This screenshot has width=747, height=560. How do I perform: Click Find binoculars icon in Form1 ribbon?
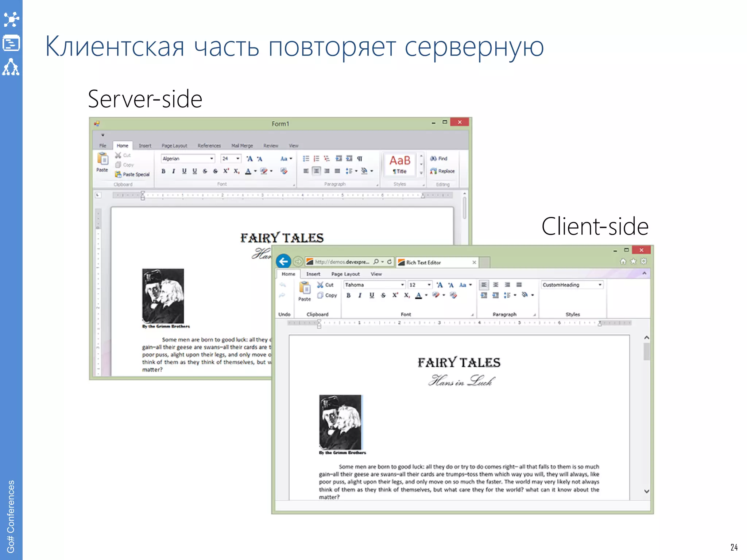433,159
